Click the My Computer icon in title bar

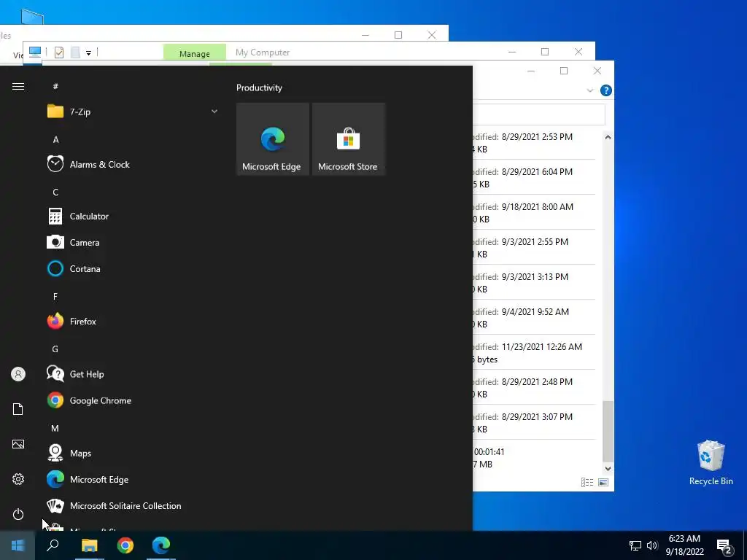click(35, 52)
